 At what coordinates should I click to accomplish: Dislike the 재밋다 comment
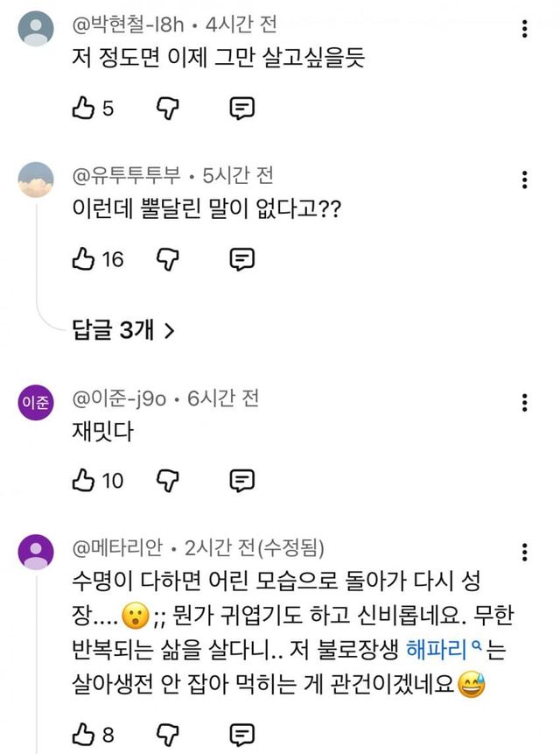[167, 480]
